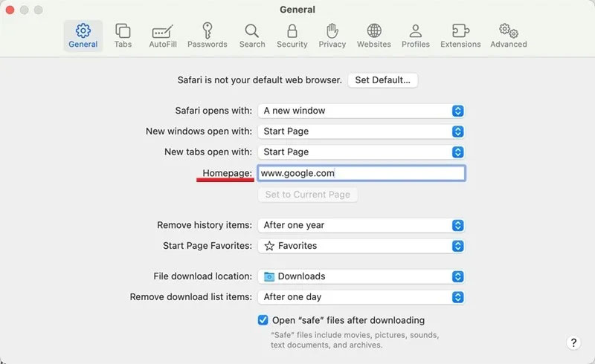
Task: Open the 'Start Page Favorites' dropdown
Action: 361,246
